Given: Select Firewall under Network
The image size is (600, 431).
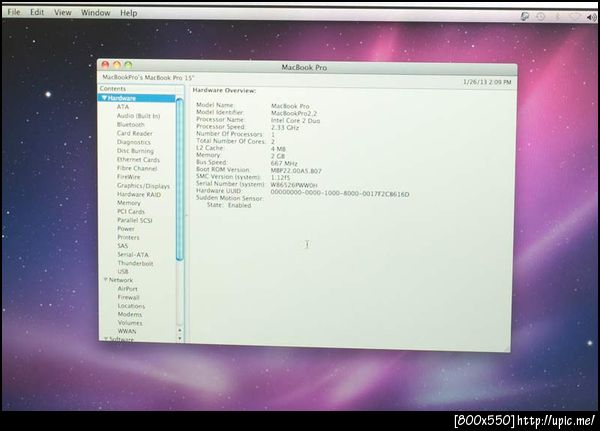Looking at the screenshot, I should (x=129, y=297).
